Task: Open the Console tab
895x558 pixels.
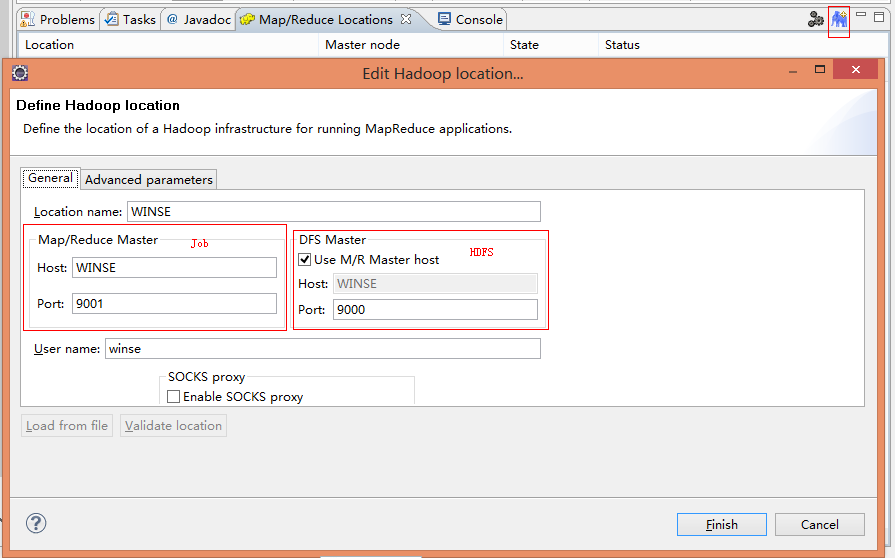Action: point(471,19)
